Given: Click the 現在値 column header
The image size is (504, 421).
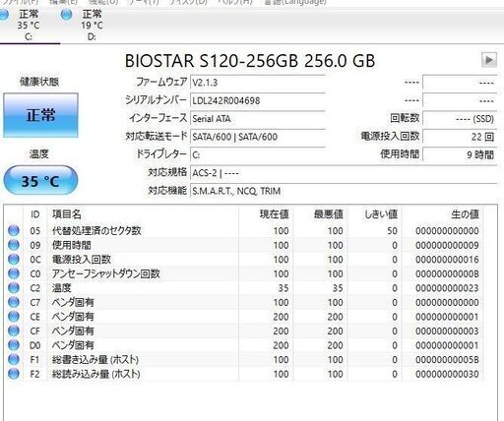Looking at the screenshot, I should tap(266, 214).
